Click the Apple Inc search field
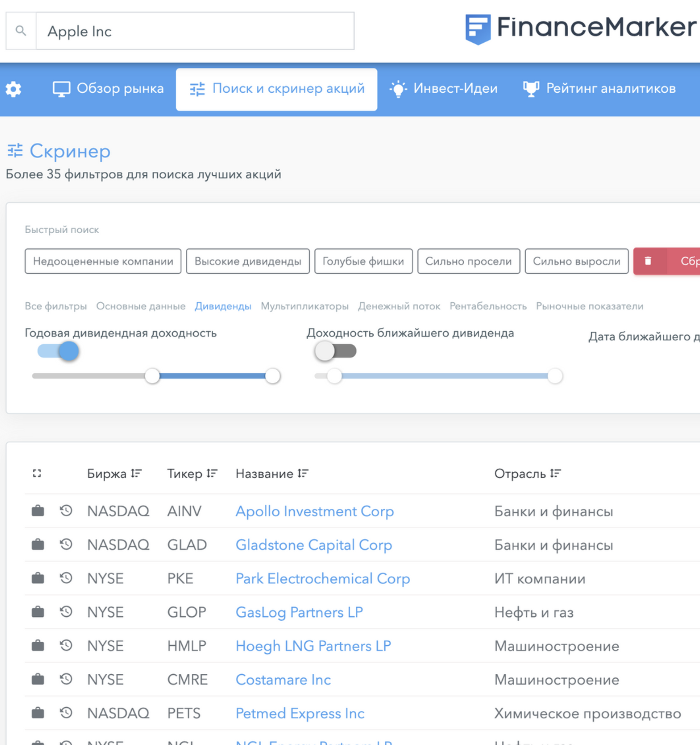 click(x=195, y=31)
